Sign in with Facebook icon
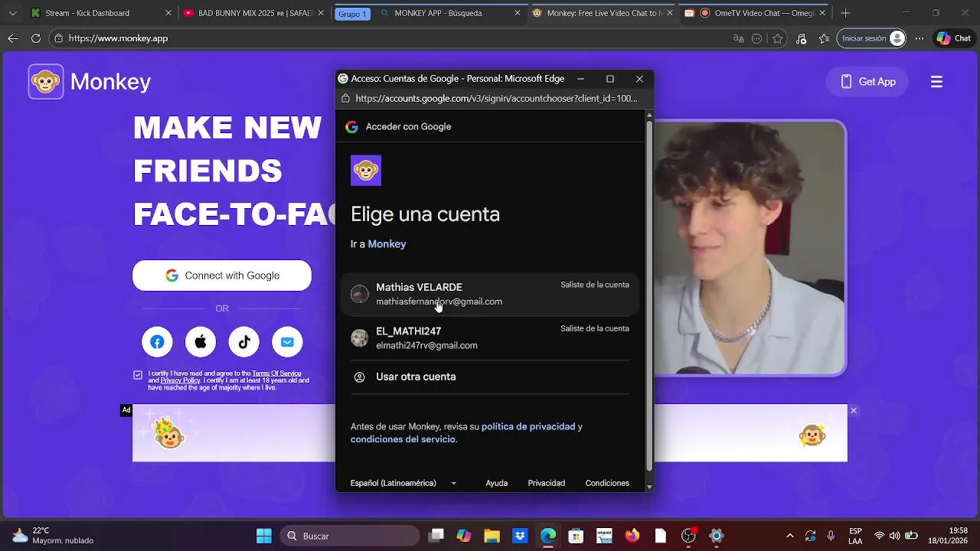Screen dimensions: 980x551 (157, 342)
